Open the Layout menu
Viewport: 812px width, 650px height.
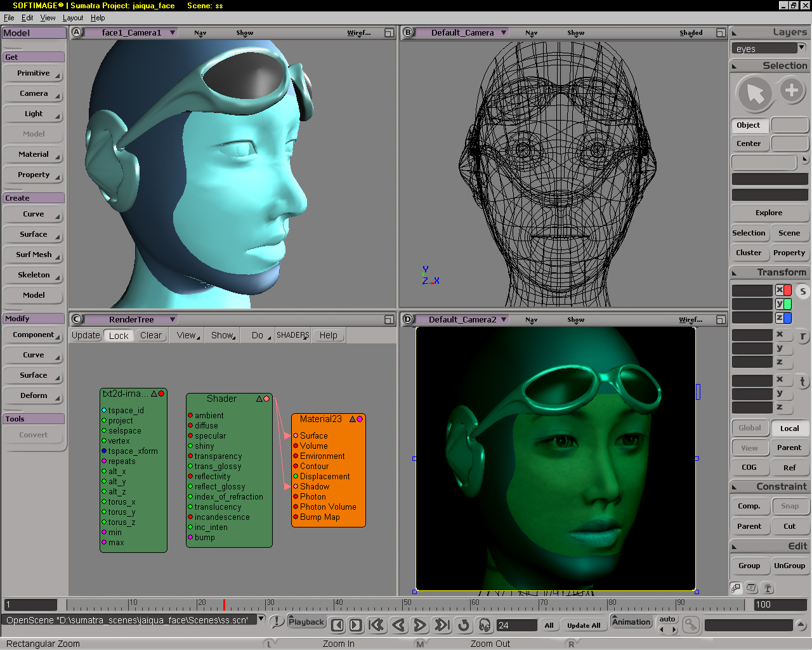73,18
